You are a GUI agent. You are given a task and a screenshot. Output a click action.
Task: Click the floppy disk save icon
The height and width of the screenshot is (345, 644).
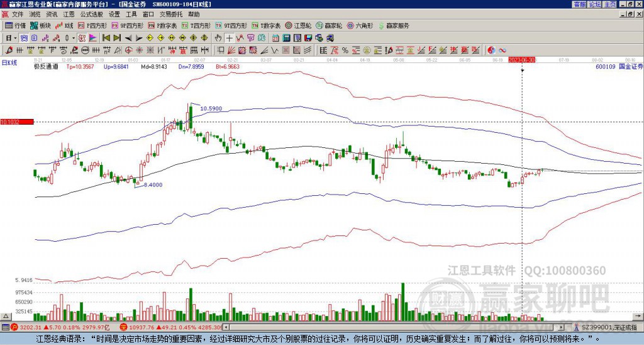point(308,38)
